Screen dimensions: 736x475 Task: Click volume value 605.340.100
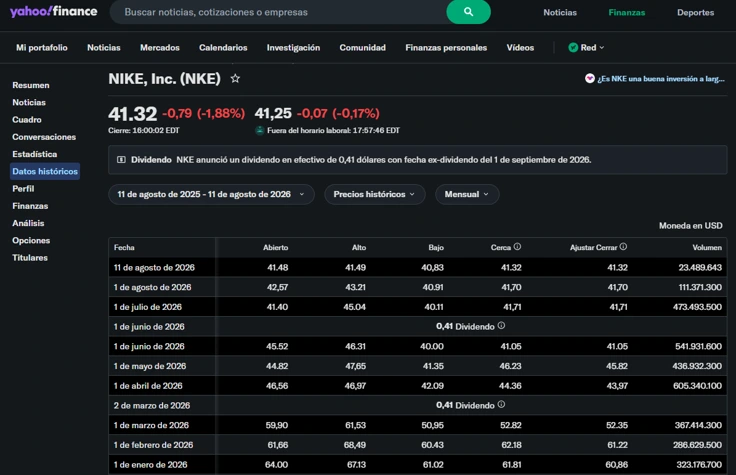click(698, 386)
